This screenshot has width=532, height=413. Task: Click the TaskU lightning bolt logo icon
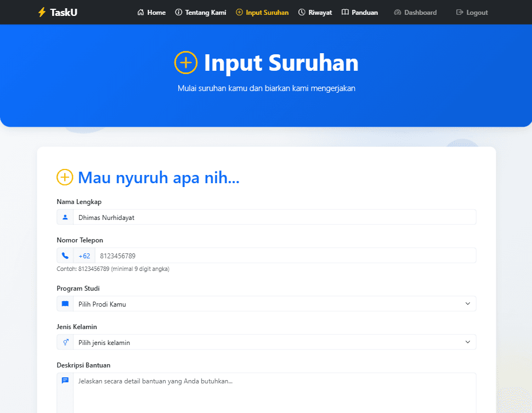tap(42, 12)
